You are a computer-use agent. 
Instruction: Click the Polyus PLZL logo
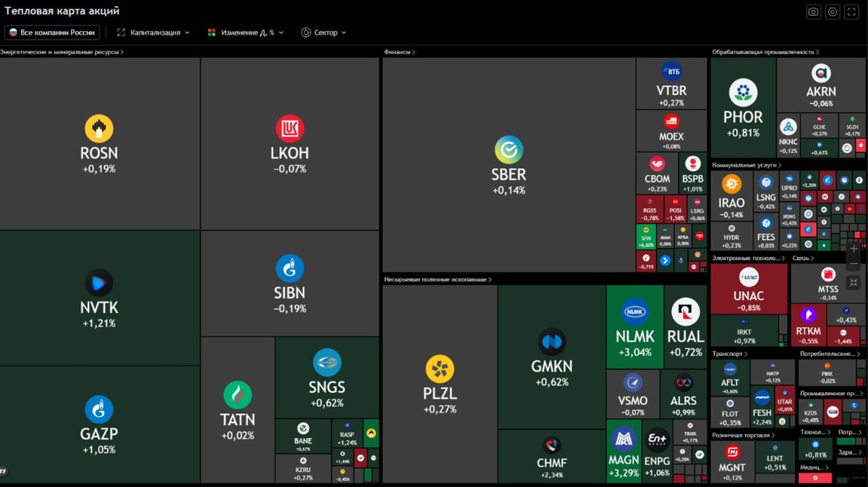440,369
